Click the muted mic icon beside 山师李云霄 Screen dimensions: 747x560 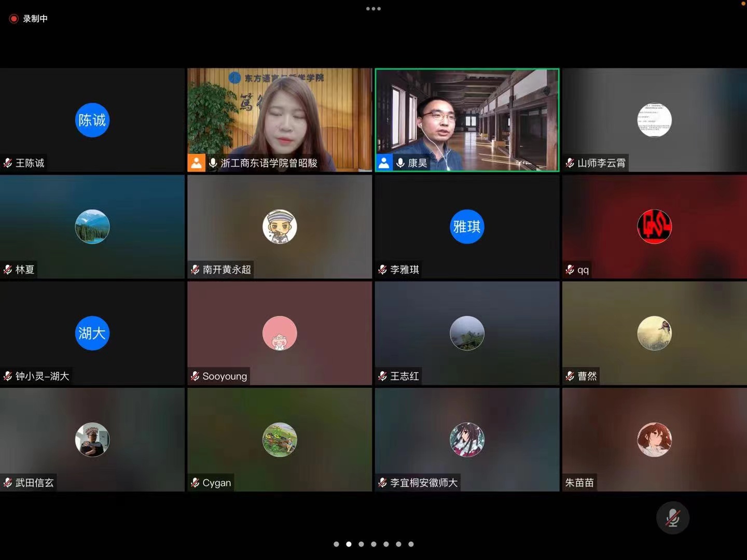570,163
